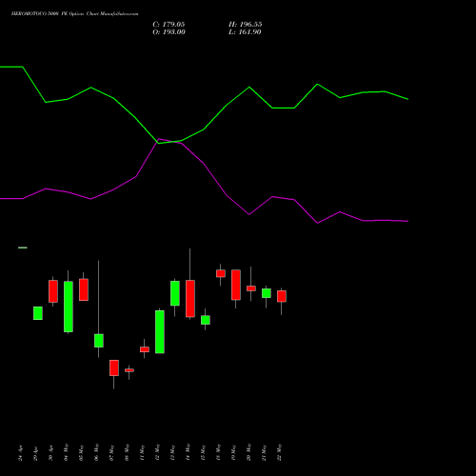
Task: Select the small red candlestick for 20 May
Action: (251, 288)
